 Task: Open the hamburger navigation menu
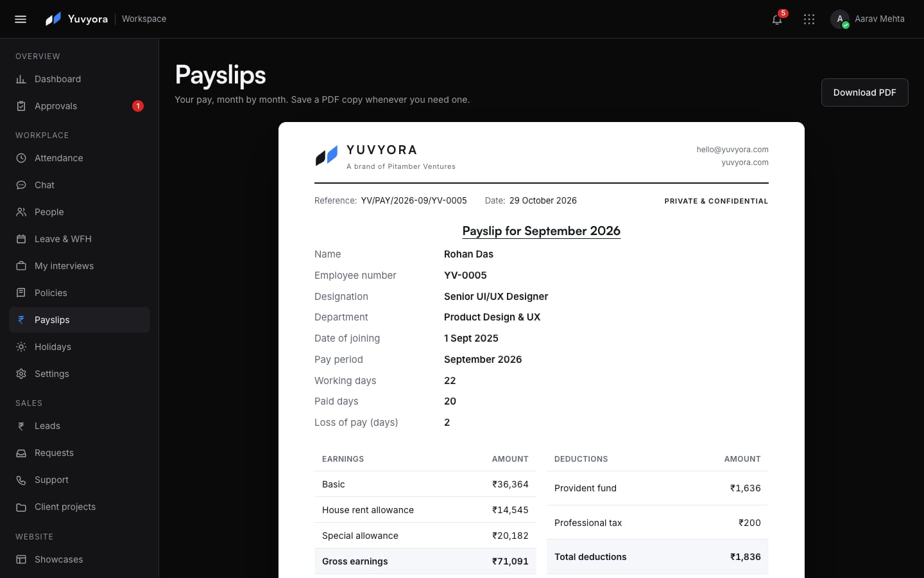click(x=21, y=19)
